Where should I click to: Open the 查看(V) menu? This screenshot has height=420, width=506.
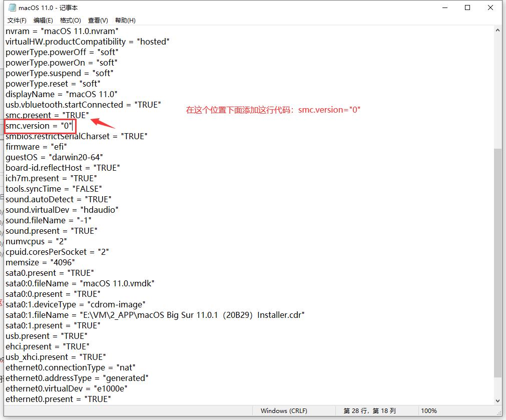click(97, 21)
